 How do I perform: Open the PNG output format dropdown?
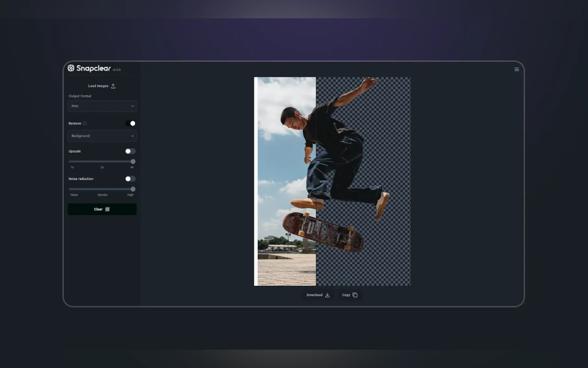click(x=102, y=106)
